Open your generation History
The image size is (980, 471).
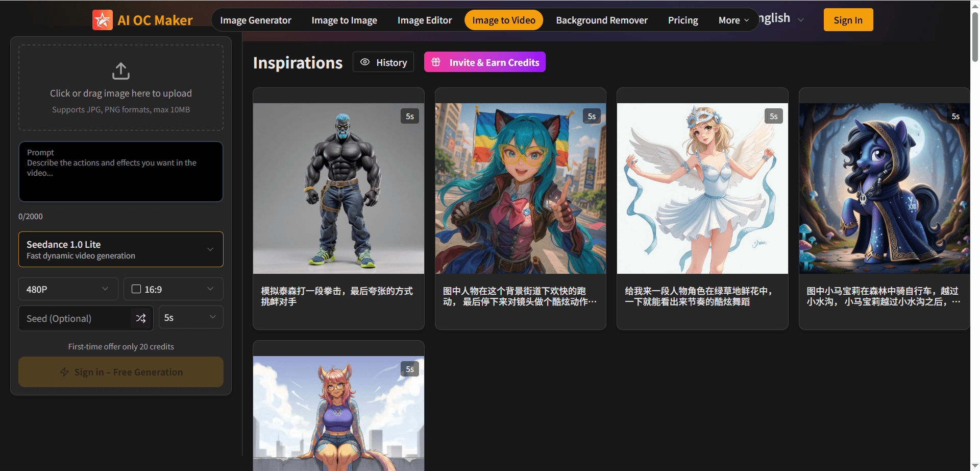click(383, 62)
